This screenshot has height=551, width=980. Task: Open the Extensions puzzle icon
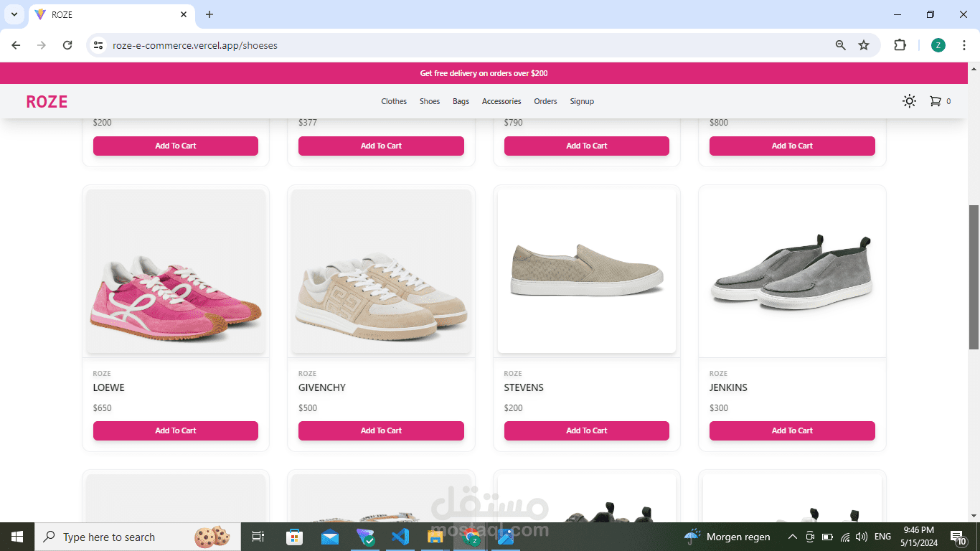coord(900,45)
